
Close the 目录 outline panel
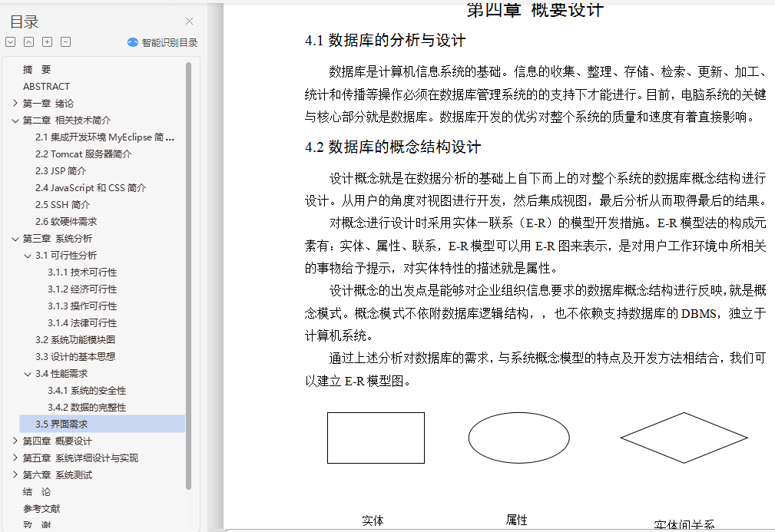(x=189, y=21)
